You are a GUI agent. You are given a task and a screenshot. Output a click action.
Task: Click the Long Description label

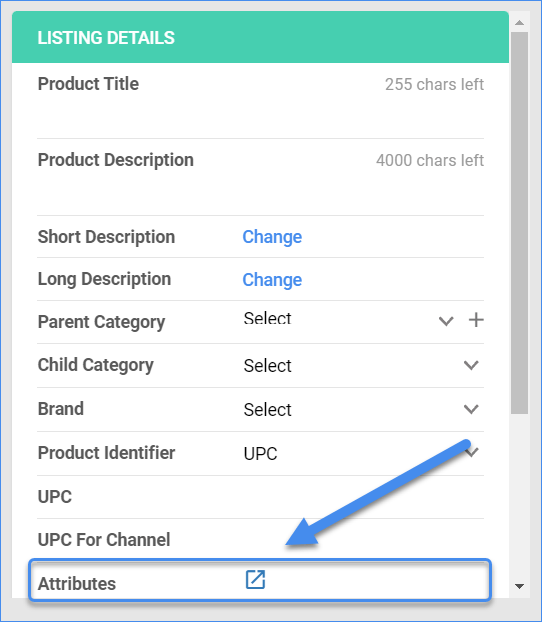[104, 279]
